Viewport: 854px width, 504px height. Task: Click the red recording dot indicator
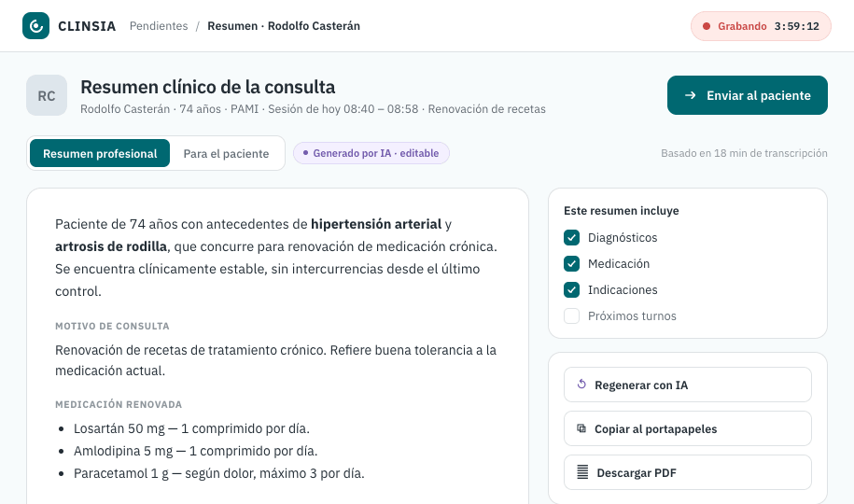click(x=707, y=26)
